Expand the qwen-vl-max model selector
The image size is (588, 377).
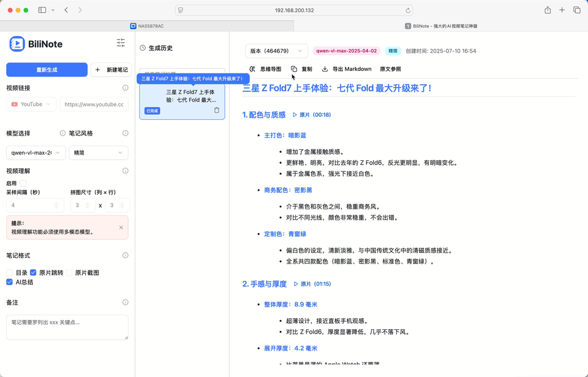coord(36,152)
